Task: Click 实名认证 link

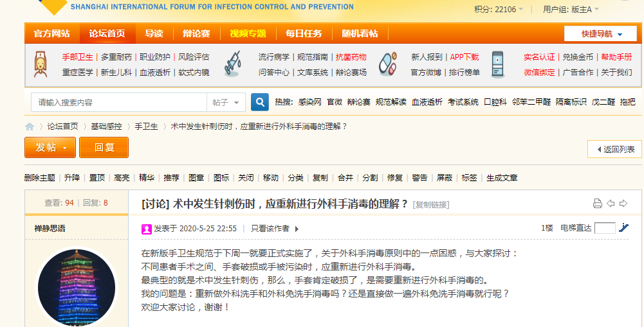Action: tap(539, 57)
